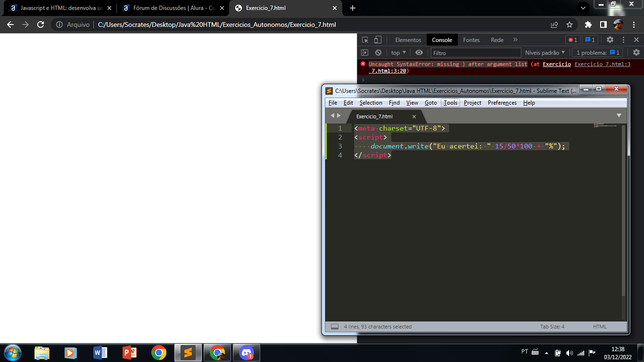
Task: Switch to the Console tab
Action: click(x=442, y=40)
